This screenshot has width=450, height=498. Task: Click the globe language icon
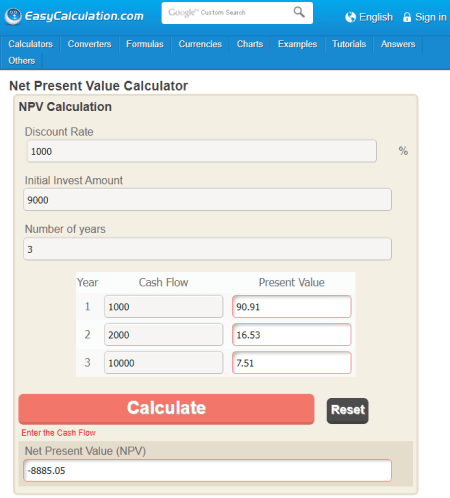click(x=350, y=17)
